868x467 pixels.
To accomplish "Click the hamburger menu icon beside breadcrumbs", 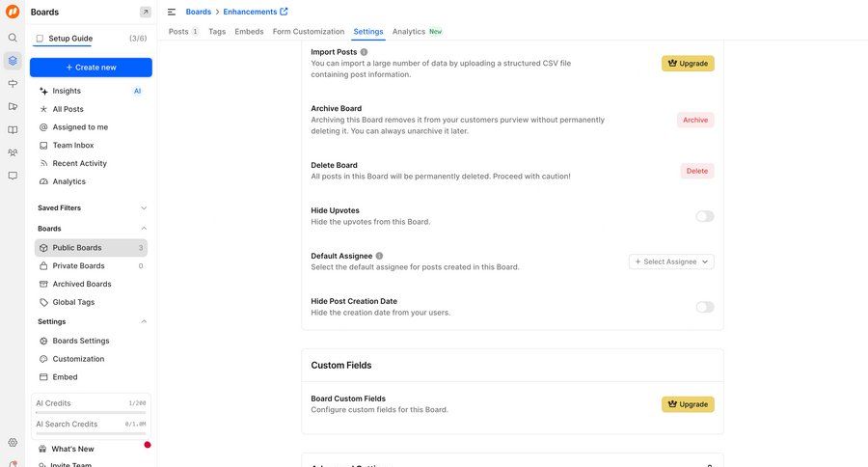I will (172, 12).
